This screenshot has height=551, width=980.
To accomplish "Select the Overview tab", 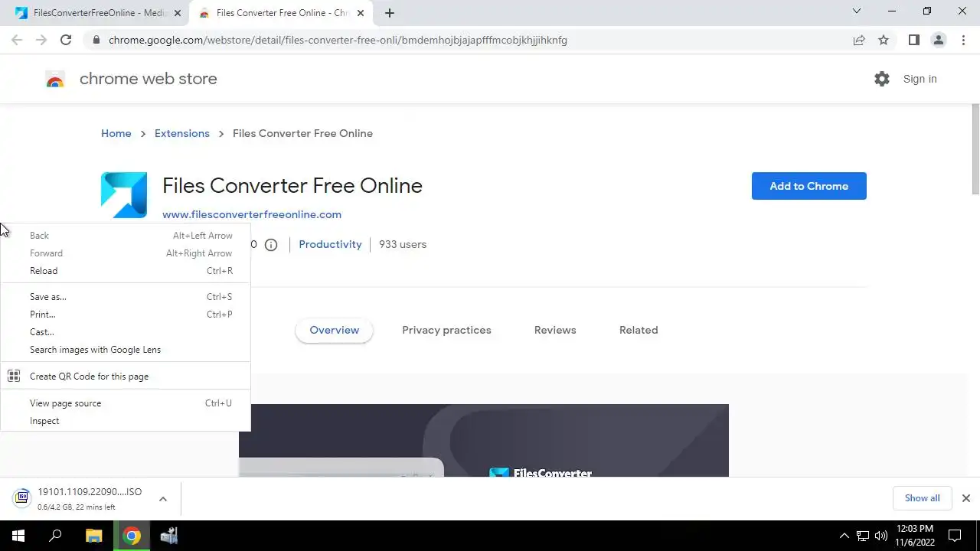I will point(334,331).
